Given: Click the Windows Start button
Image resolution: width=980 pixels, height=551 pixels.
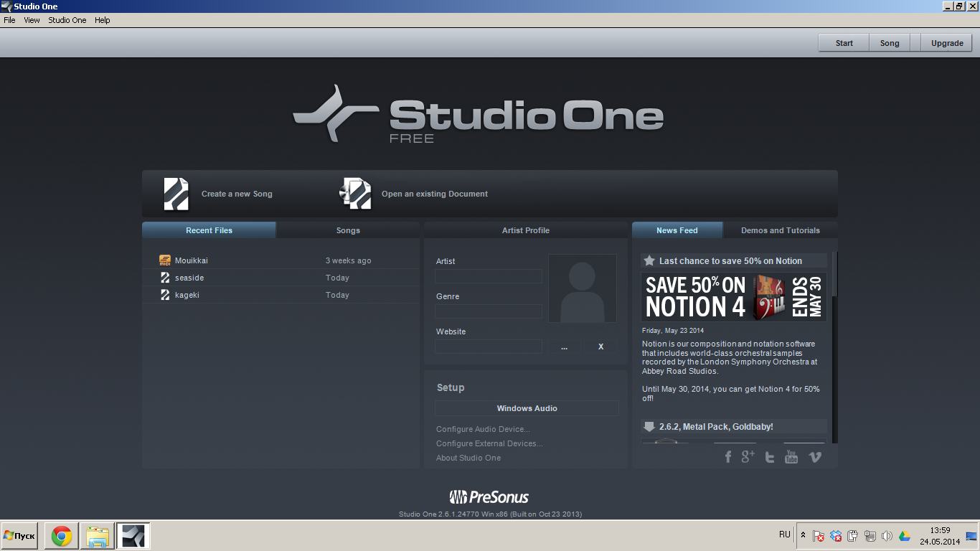Looking at the screenshot, I should pos(19,536).
